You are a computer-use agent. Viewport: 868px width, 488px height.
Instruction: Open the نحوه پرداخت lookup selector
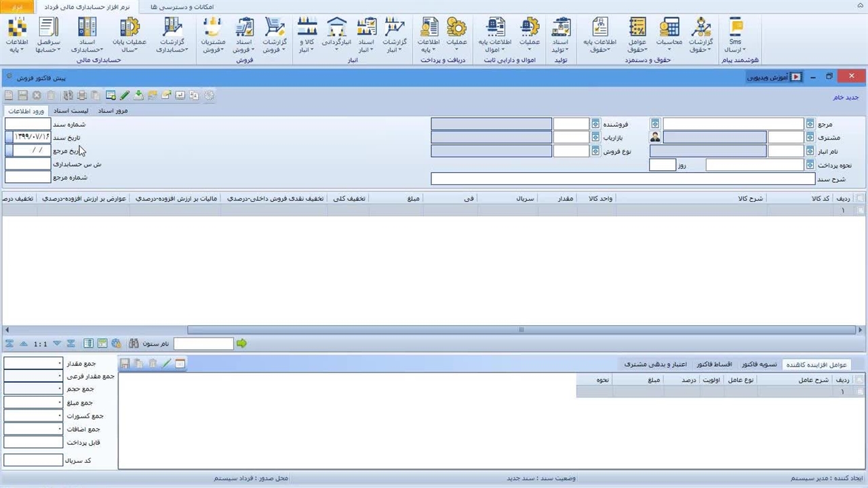(x=810, y=165)
